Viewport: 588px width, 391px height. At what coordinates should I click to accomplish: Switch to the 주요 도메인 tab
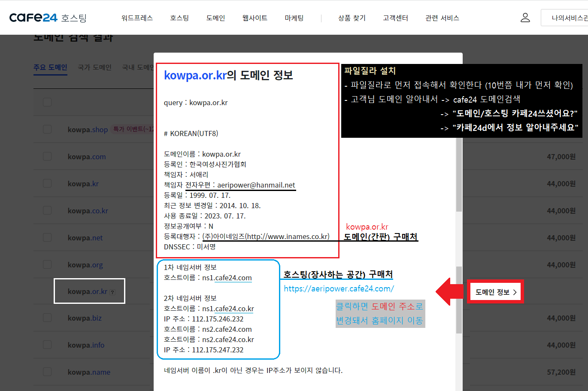point(50,67)
